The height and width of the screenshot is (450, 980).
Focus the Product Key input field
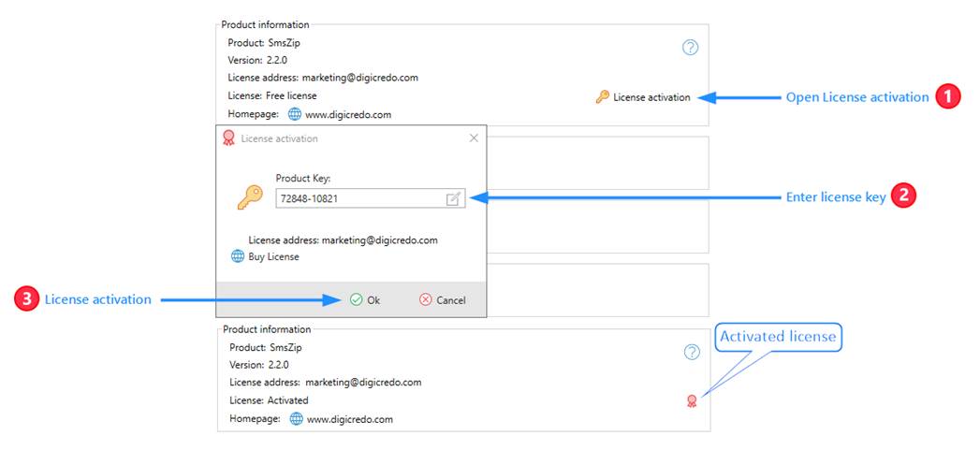(x=360, y=198)
